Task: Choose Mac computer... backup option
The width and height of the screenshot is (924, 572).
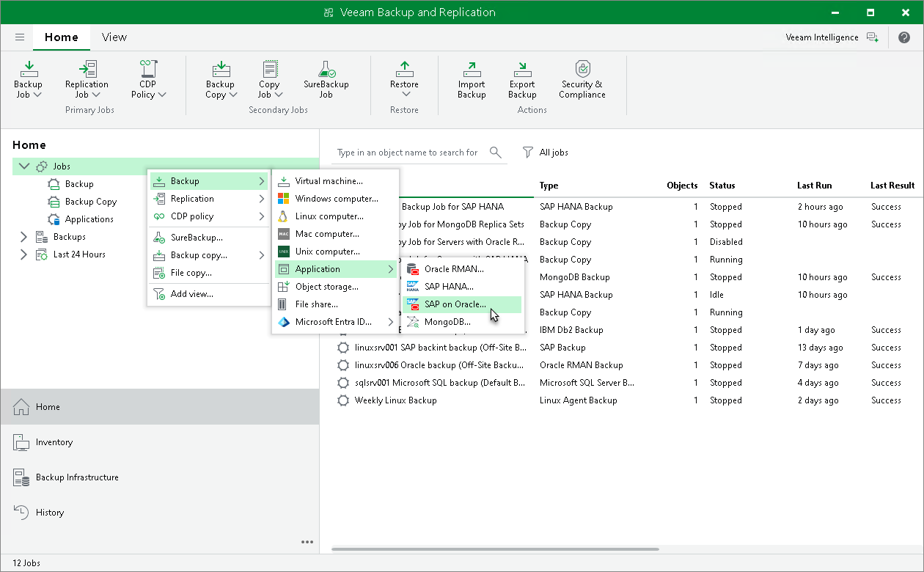Action: click(335, 234)
